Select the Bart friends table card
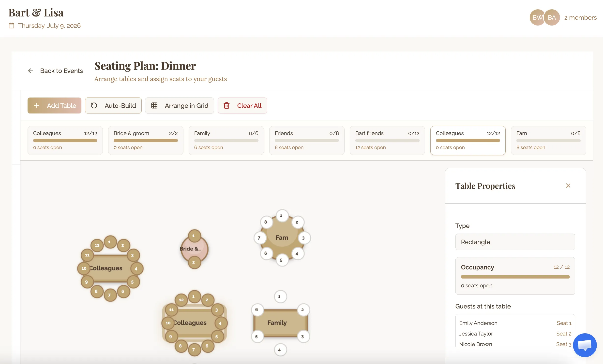Image resolution: width=603 pixels, height=364 pixels. coord(387,140)
